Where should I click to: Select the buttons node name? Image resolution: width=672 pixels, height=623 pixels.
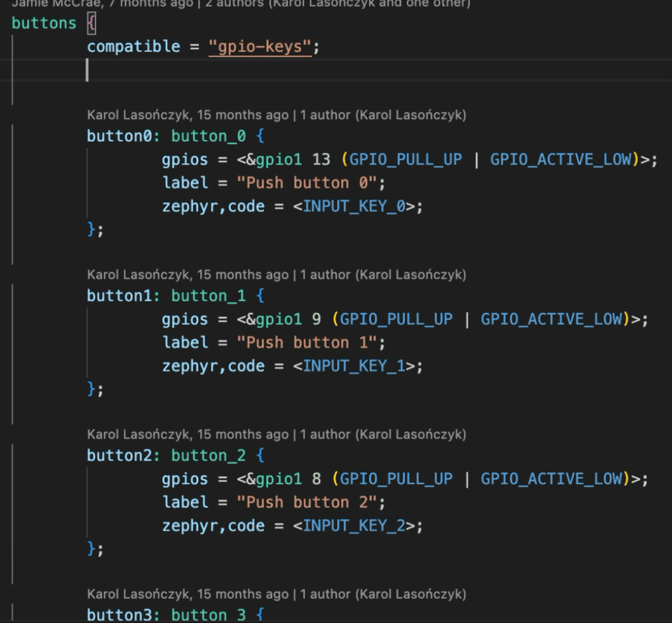[x=43, y=23]
